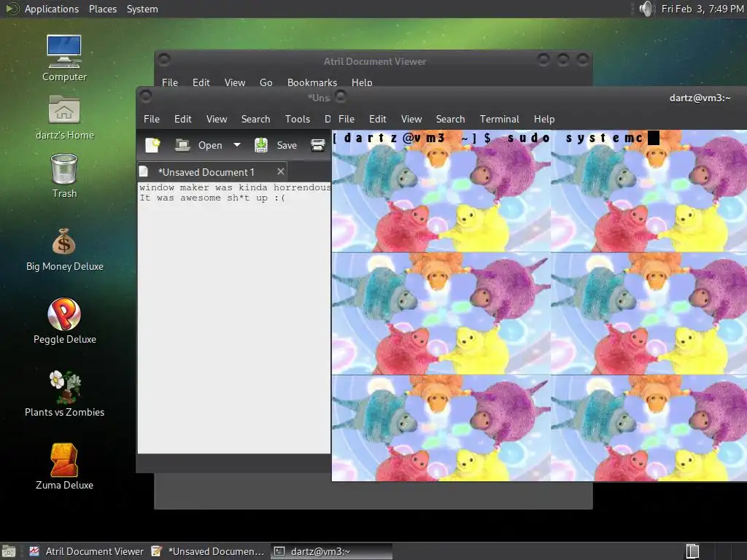This screenshot has width=747, height=560.
Task: Open Atril Help menu
Action: pyautogui.click(x=362, y=82)
